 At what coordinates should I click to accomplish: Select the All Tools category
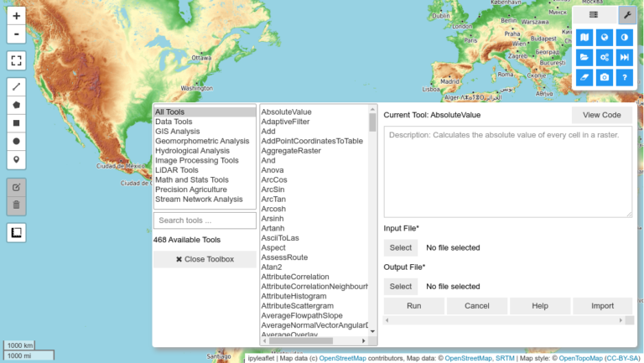click(x=205, y=112)
